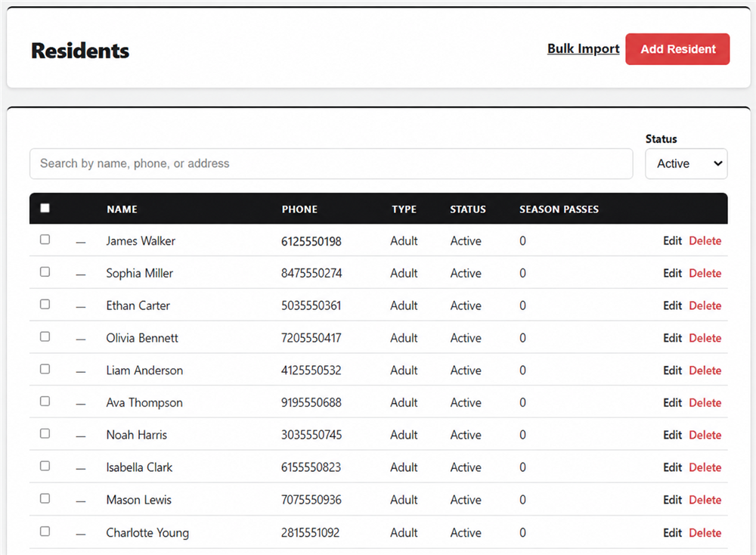Delete the Ethan Carter entry

pos(705,305)
